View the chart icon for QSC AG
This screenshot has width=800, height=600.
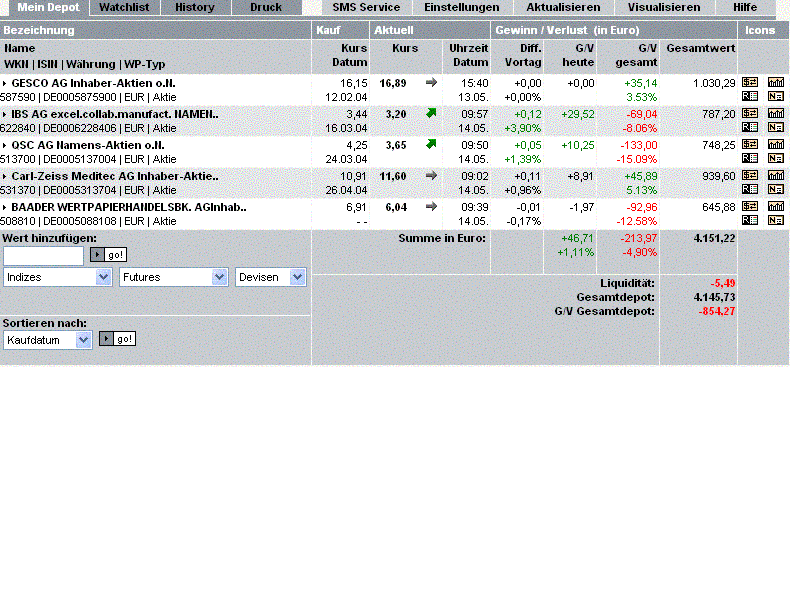point(776,144)
